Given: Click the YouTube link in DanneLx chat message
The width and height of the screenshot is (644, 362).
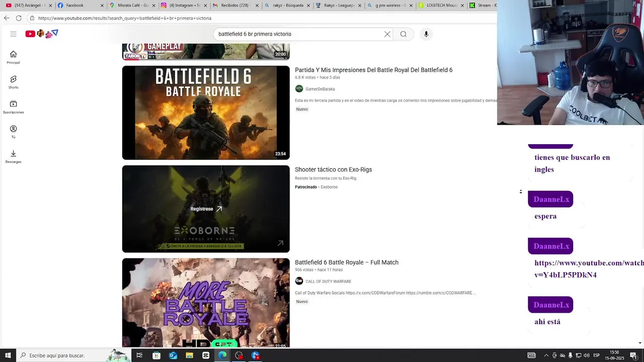Looking at the screenshot, I should point(589,269).
